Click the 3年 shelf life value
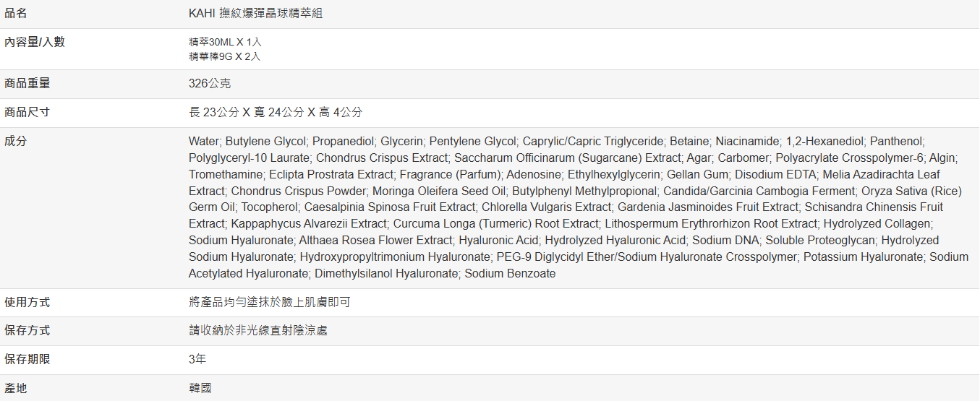The height and width of the screenshot is (401, 980). 197,359
